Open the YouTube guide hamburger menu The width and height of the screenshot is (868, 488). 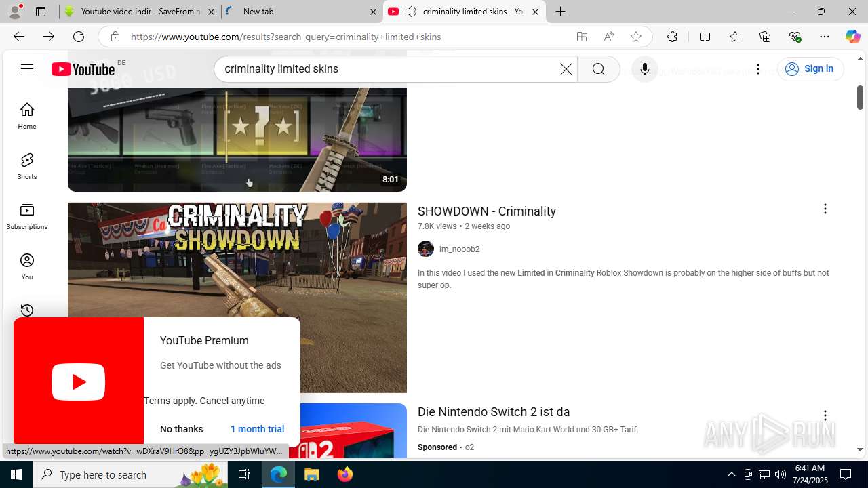click(x=27, y=68)
